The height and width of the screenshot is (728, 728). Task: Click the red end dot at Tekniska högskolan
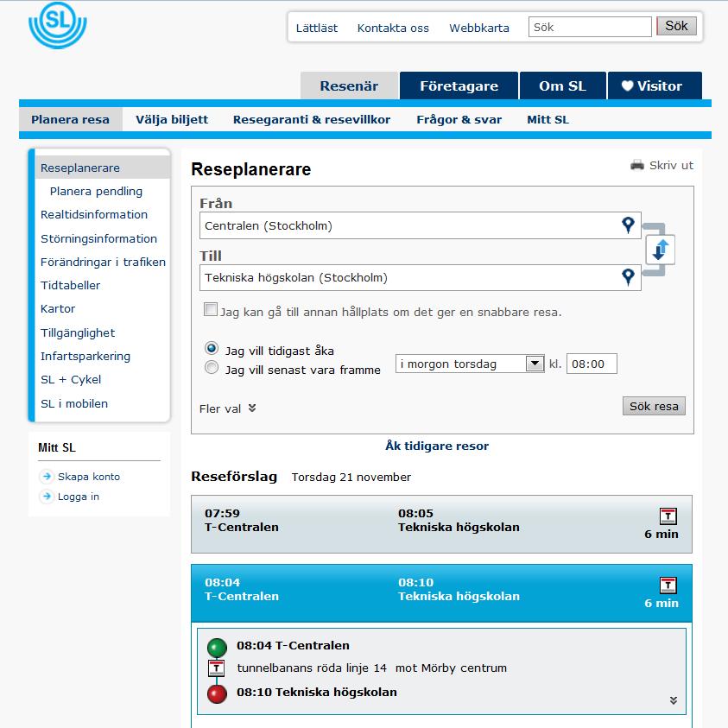tap(217, 694)
